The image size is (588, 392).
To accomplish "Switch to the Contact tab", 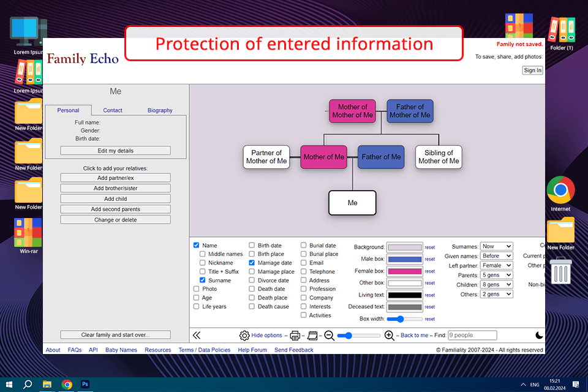I will coord(113,110).
